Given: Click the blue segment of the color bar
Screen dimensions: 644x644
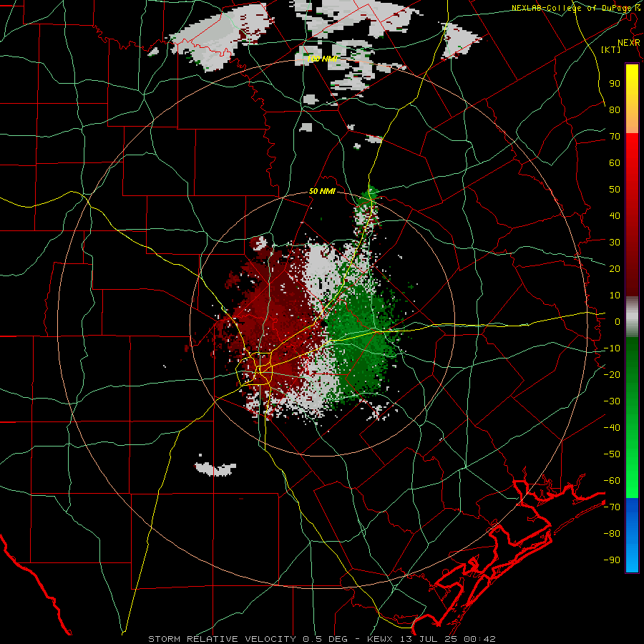Looking at the screenshot, I should click(632, 535).
